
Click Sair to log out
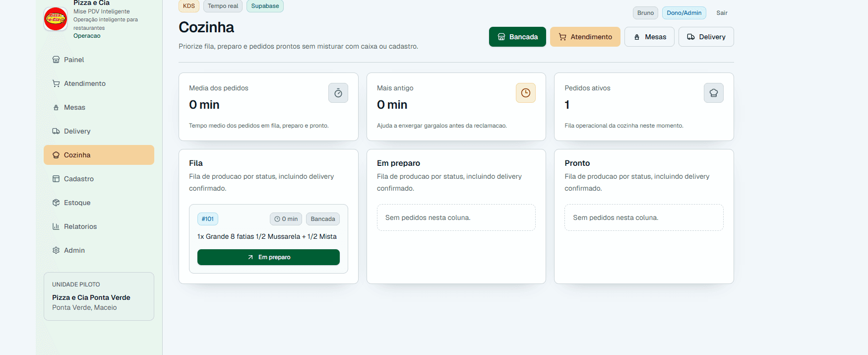point(722,13)
